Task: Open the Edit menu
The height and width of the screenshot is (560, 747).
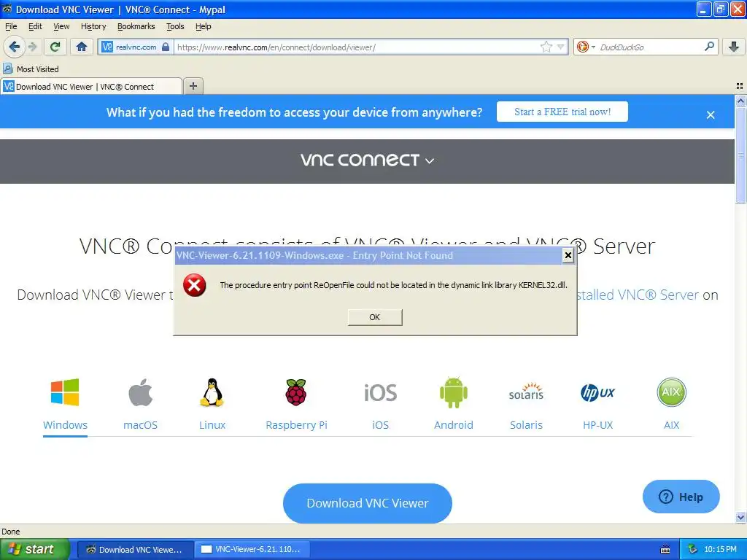Action: pyautogui.click(x=35, y=26)
